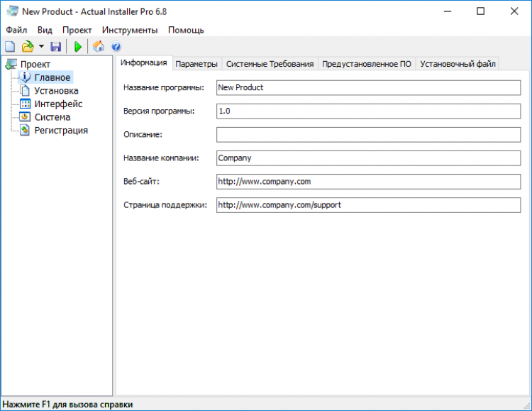Click the green Build/Run arrow icon
Viewport: 532px width, 411px height.
click(x=78, y=47)
